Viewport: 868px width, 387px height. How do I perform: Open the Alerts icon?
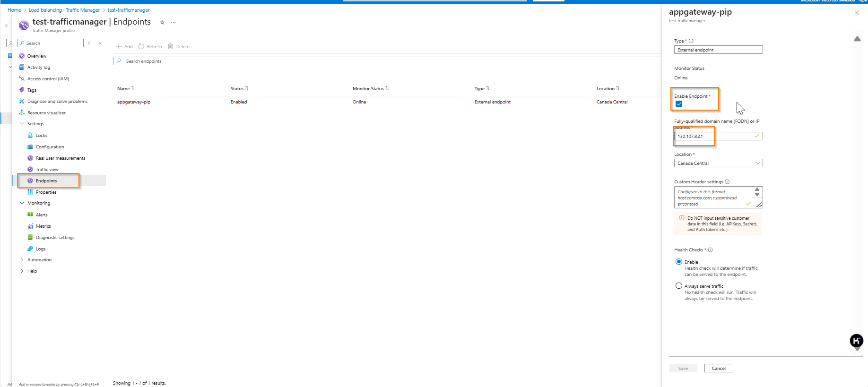pos(30,215)
